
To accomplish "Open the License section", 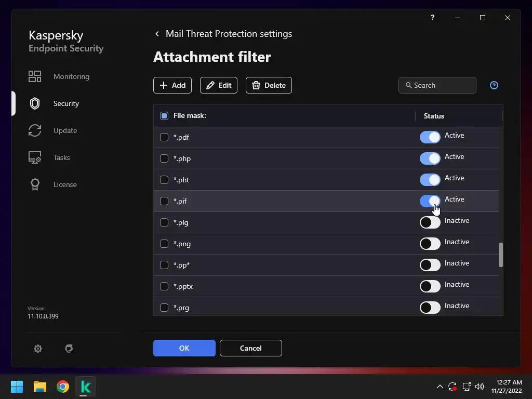I will point(65,184).
